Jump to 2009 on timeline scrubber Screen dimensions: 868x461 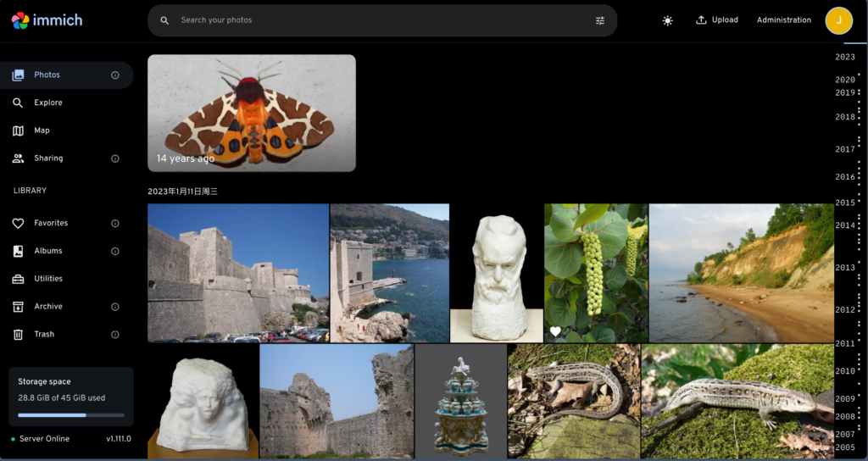[845, 399]
